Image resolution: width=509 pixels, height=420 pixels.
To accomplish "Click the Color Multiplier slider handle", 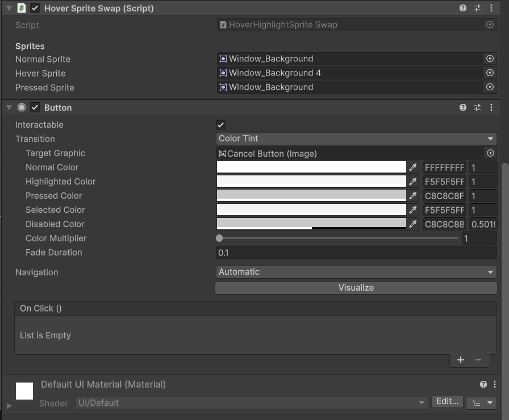I will tap(219, 238).
